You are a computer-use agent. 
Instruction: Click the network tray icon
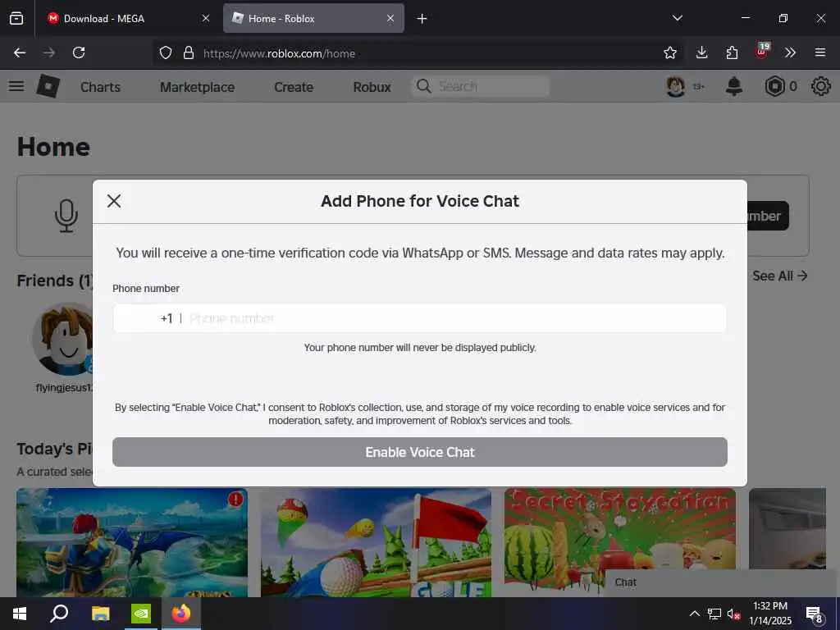714,614
